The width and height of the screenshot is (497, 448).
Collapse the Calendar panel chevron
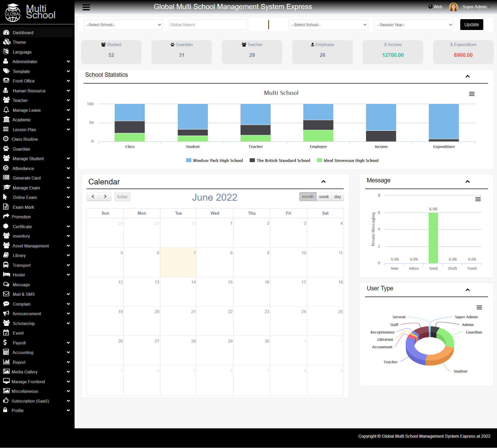pyautogui.click(x=323, y=182)
